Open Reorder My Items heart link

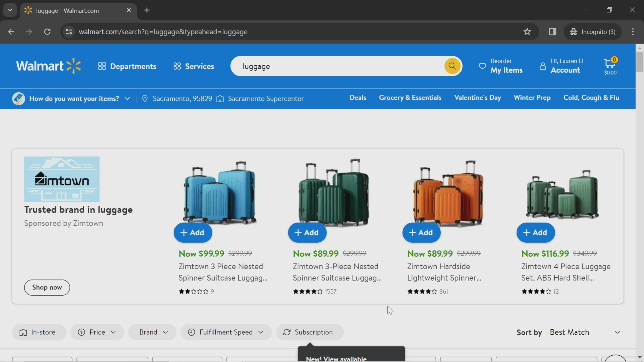click(x=500, y=66)
